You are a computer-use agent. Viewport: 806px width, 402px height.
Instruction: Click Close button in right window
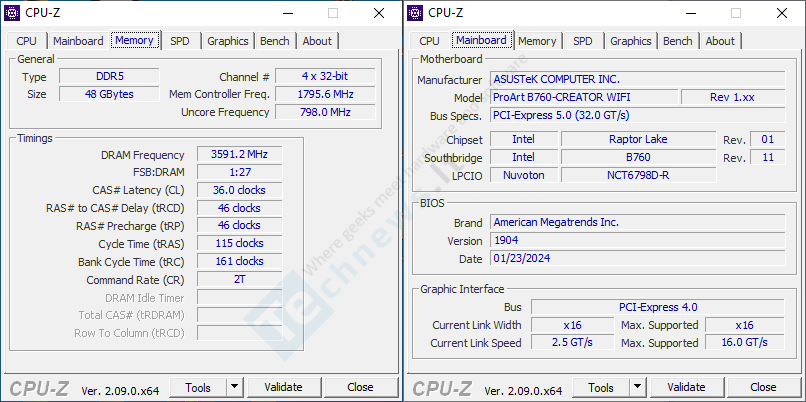tap(763, 387)
